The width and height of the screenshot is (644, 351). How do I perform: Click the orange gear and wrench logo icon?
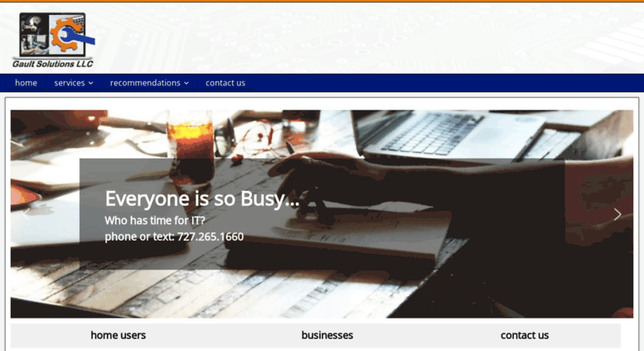[71, 35]
